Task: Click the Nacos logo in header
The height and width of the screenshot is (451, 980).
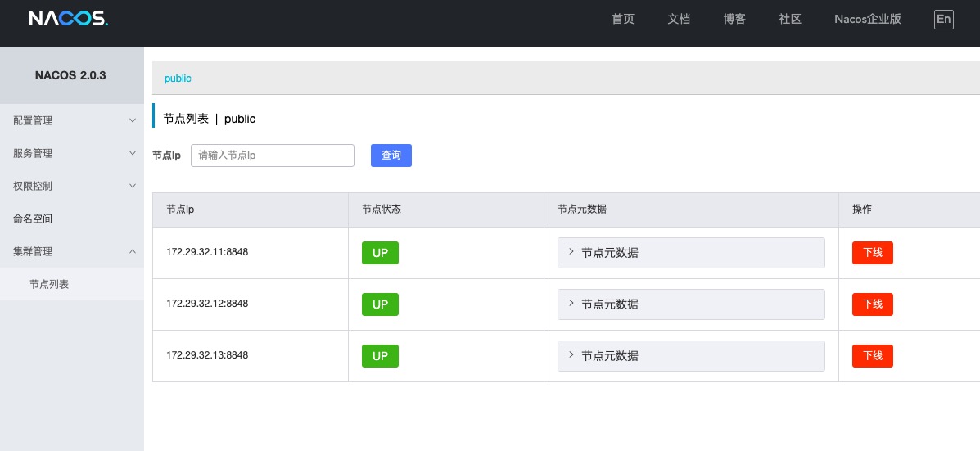Action: tap(68, 19)
